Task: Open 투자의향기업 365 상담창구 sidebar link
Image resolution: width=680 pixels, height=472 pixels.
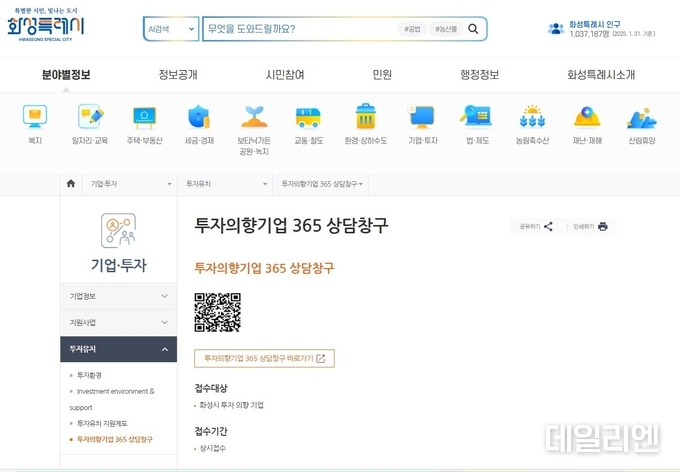Action: pyautogui.click(x=114, y=439)
